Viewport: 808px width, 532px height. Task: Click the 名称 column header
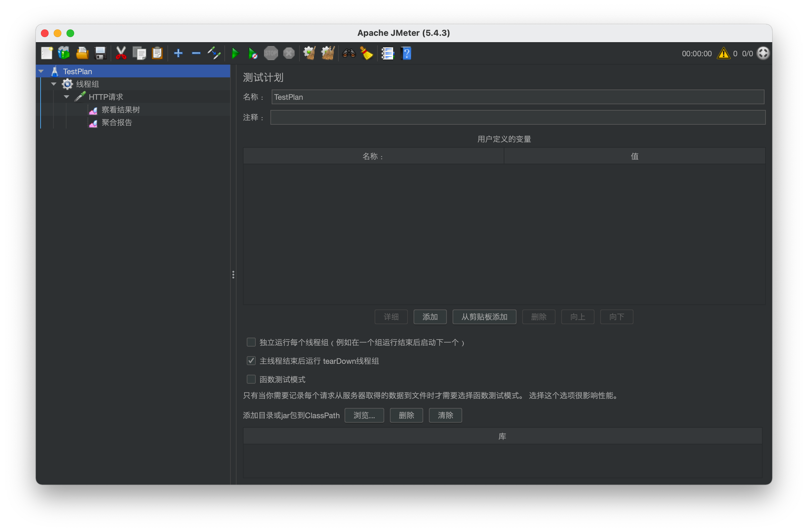(373, 156)
